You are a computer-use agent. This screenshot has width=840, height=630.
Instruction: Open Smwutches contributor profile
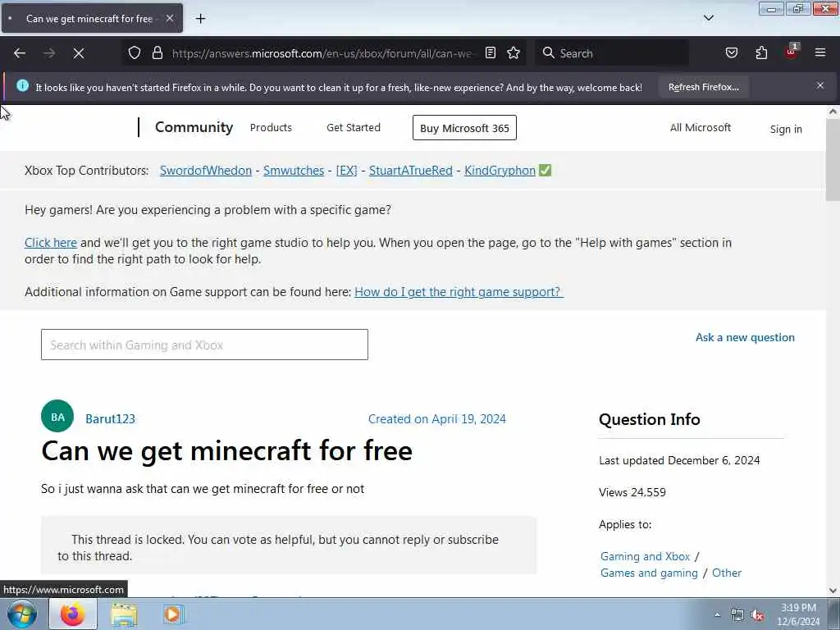pos(294,171)
